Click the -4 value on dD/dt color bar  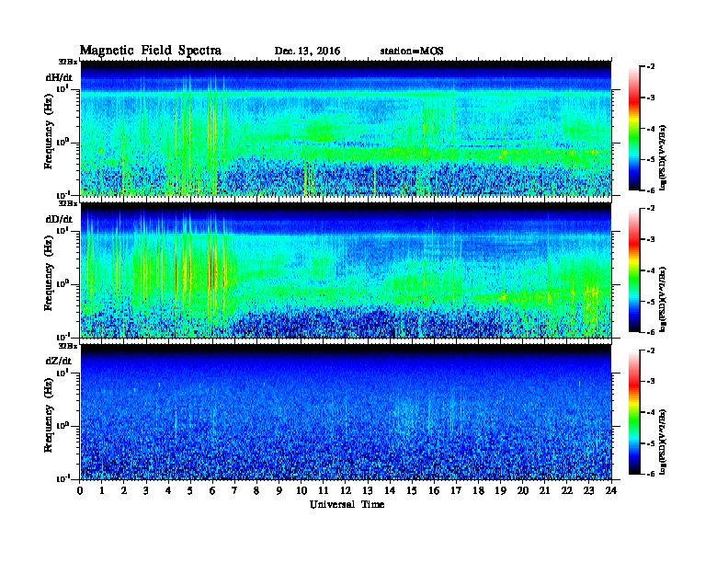[x=651, y=270]
